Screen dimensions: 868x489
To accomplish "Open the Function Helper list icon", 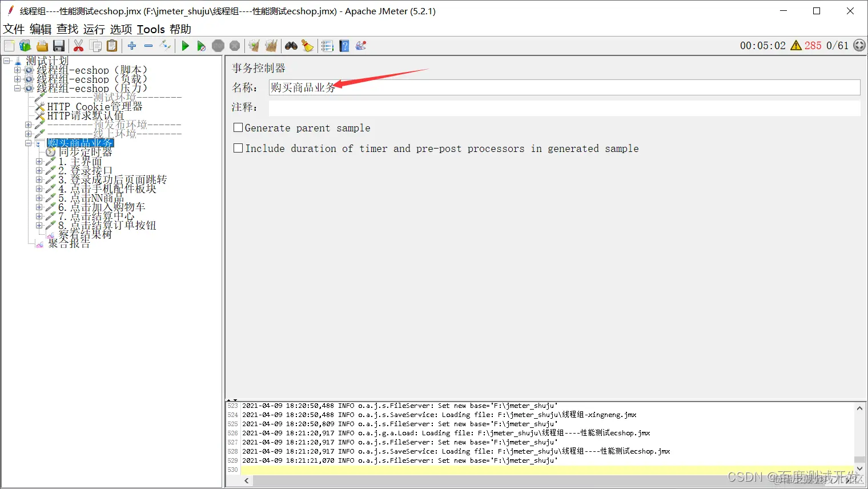I will 327,46.
